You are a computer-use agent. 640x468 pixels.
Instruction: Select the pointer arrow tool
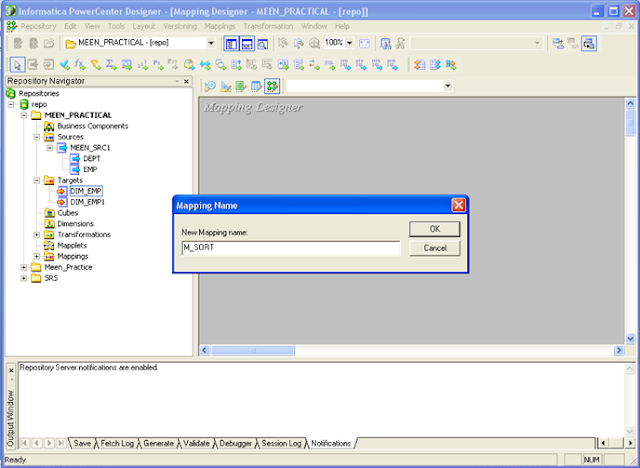pyautogui.click(x=17, y=64)
